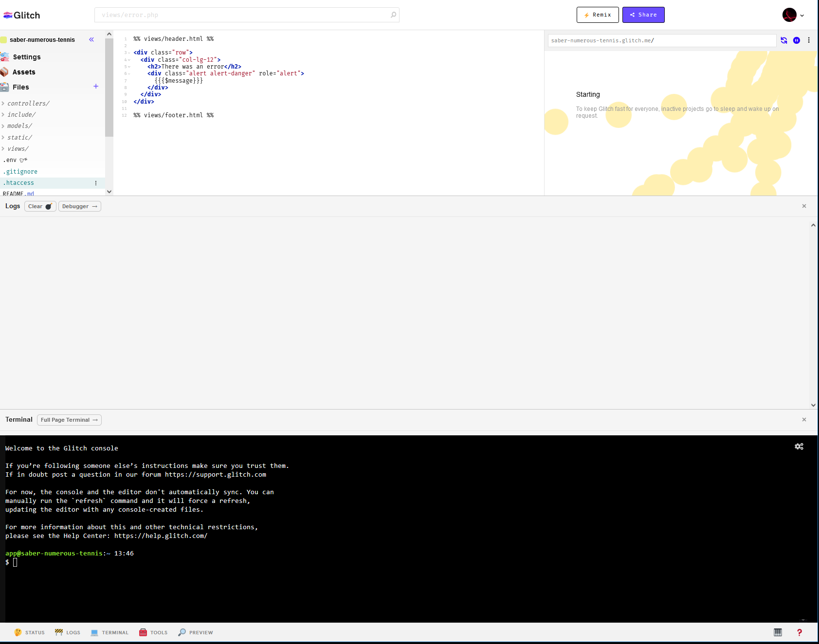Click logs panel scroll up arrow

[813, 225]
